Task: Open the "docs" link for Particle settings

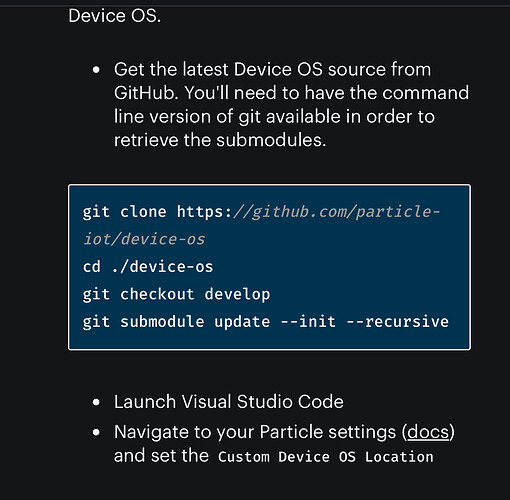Action: pos(428,432)
